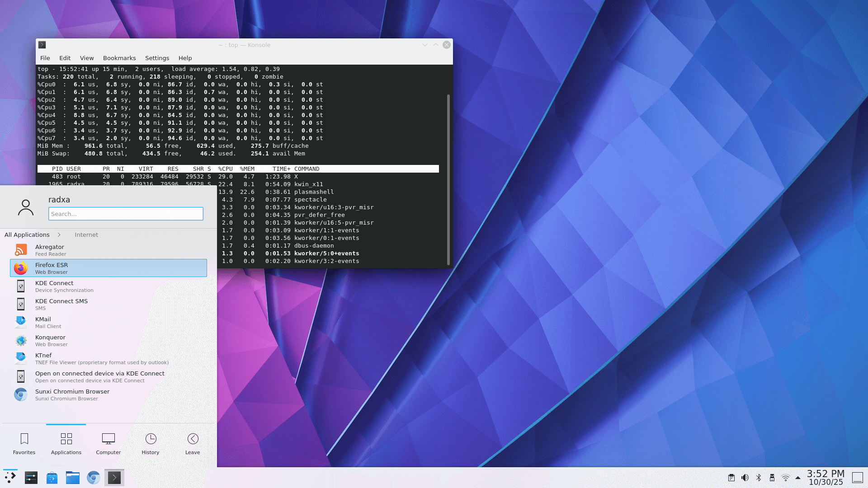This screenshot has width=868, height=488.
Task: Mute audio via the tray volume icon
Action: (x=745, y=478)
